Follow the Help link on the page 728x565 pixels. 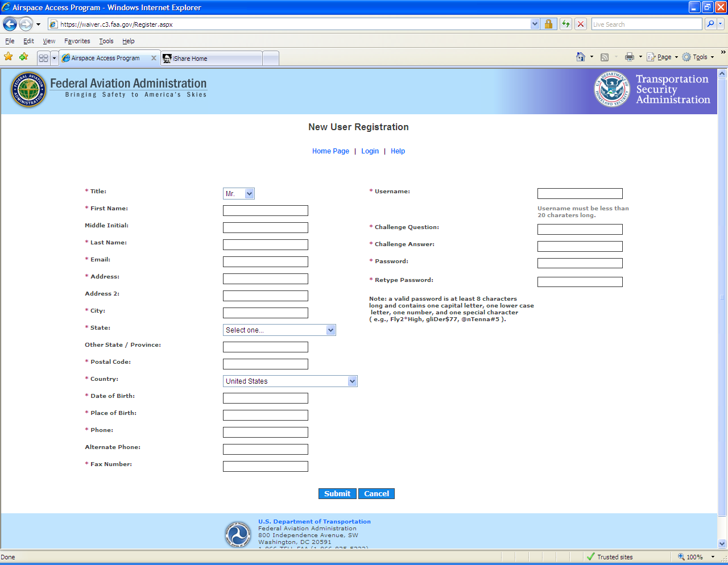tap(398, 151)
